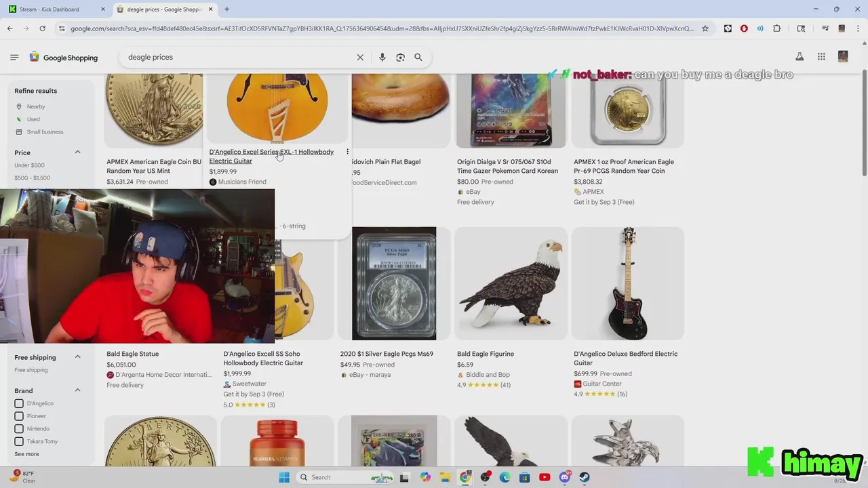Screen dimensions: 868x488
Task: Check the Pioneer brand filter
Action: pos(19,416)
